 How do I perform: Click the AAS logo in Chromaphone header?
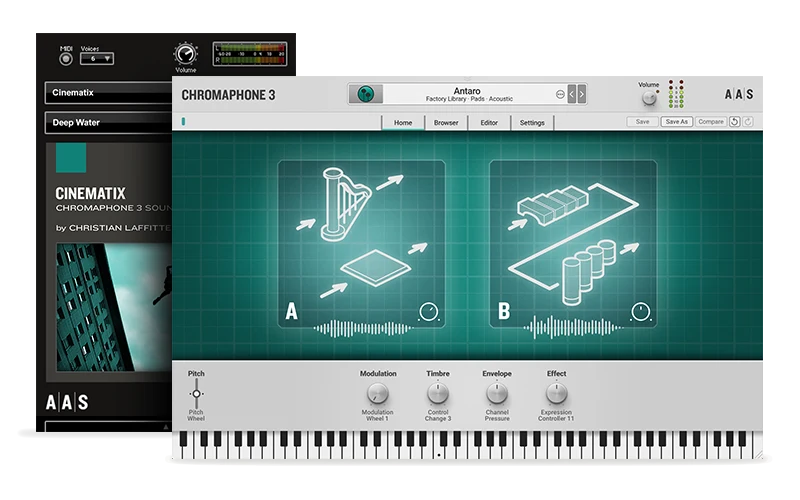[x=739, y=94]
